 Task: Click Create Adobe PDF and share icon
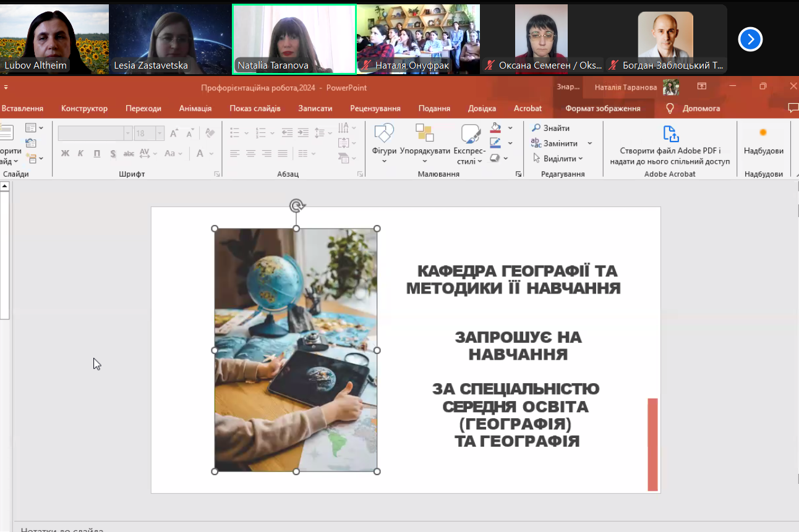[x=670, y=134]
